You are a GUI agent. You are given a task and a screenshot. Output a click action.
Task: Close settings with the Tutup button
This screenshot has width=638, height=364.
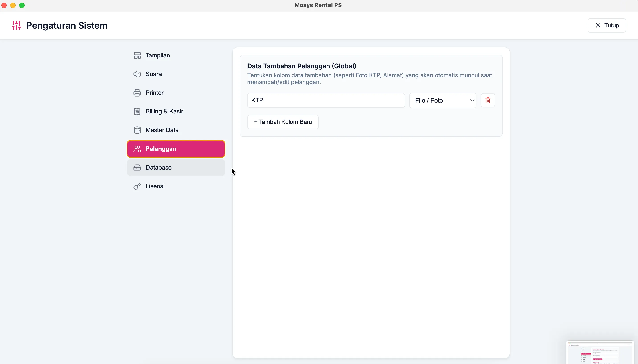606,25
